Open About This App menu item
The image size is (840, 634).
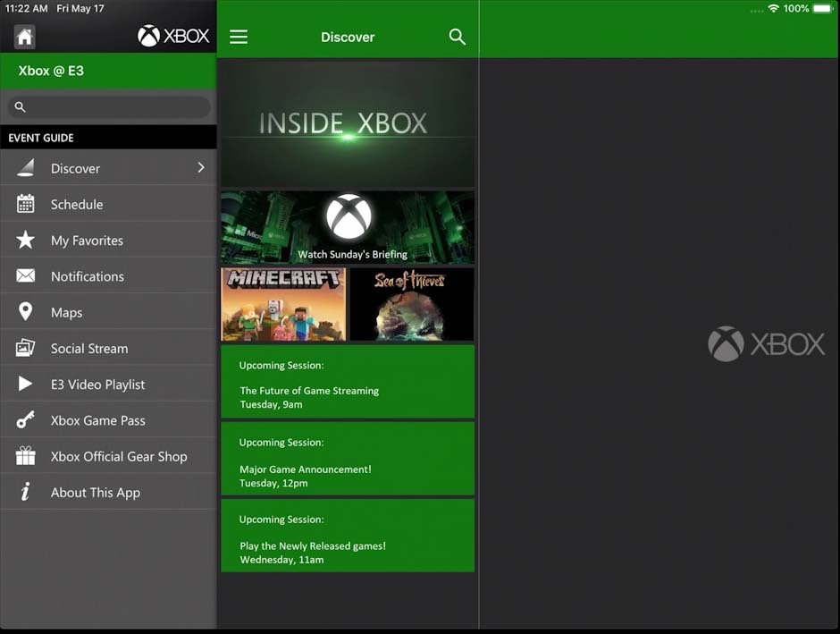coord(108,492)
